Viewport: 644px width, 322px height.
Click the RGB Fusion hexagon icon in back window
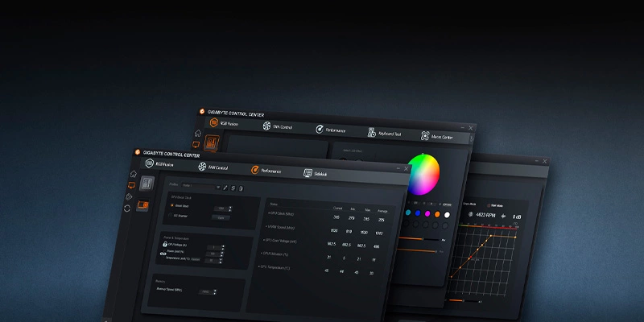click(x=213, y=122)
